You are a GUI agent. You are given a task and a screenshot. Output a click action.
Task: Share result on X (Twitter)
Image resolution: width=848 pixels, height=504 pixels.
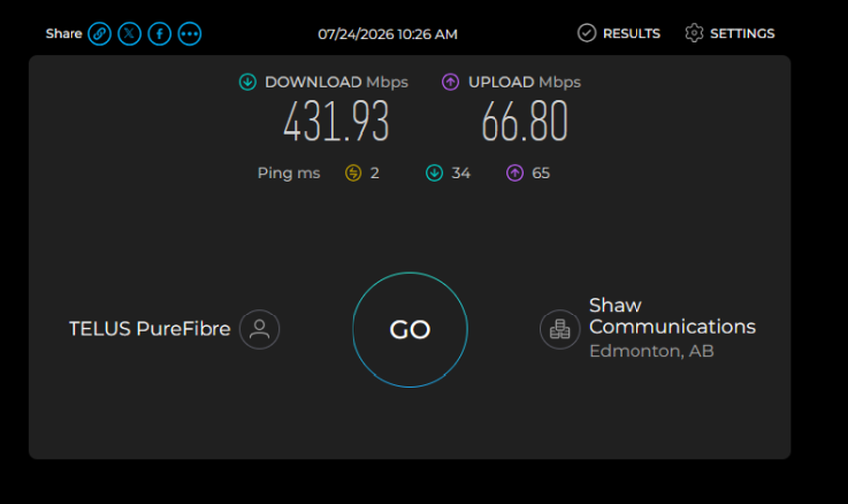click(130, 34)
